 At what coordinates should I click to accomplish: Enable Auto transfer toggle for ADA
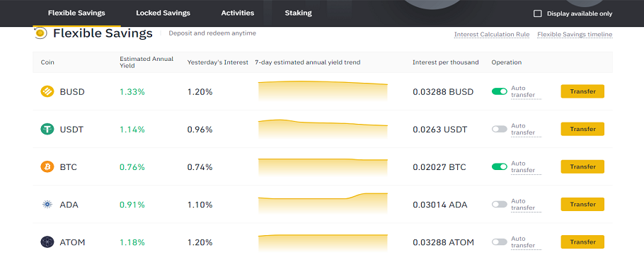[x=500, y=205]
